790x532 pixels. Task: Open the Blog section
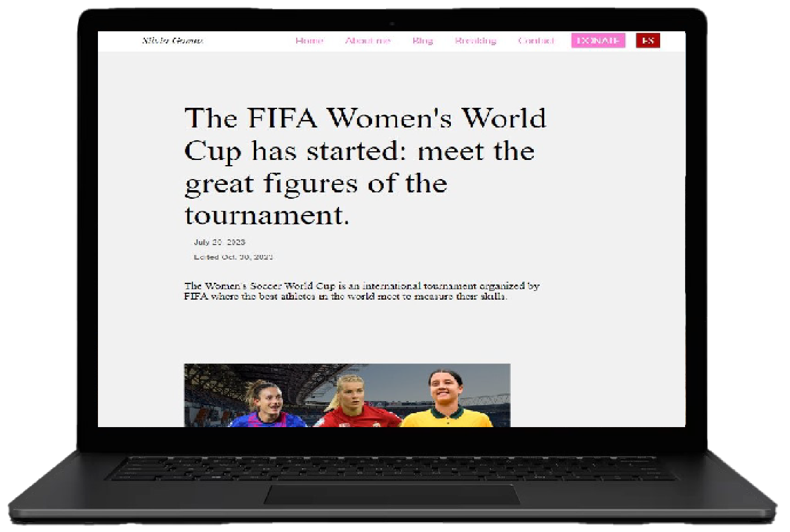point(422,41)
